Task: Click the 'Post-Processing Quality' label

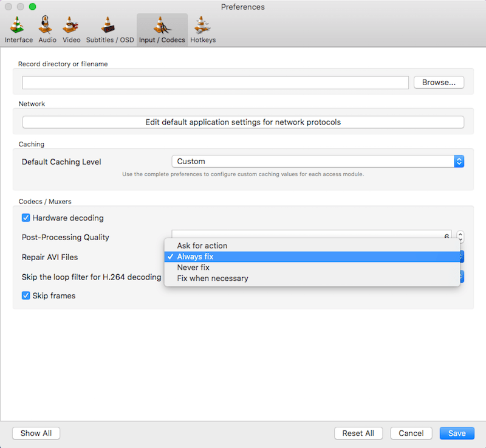Action: click(66, 237)
